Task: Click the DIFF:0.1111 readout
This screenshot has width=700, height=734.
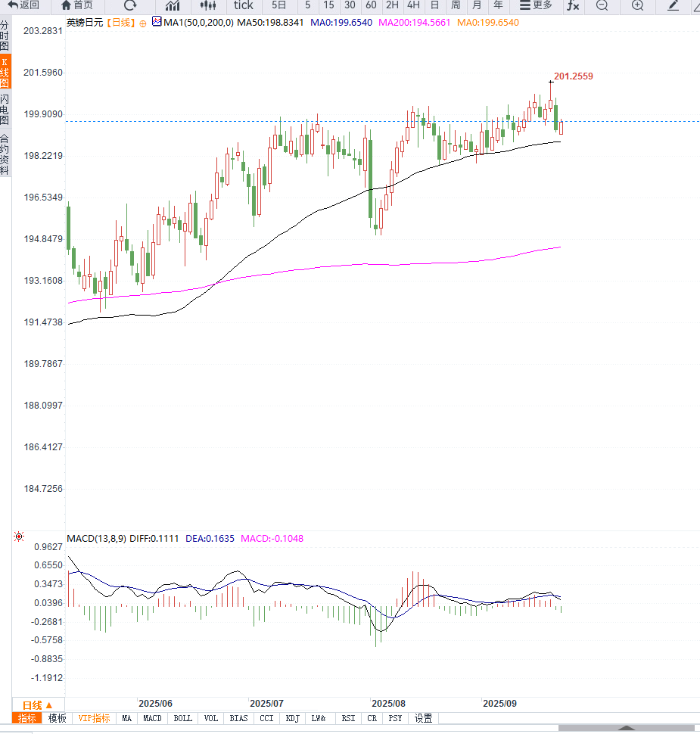Action: click(x=154, y=538)
